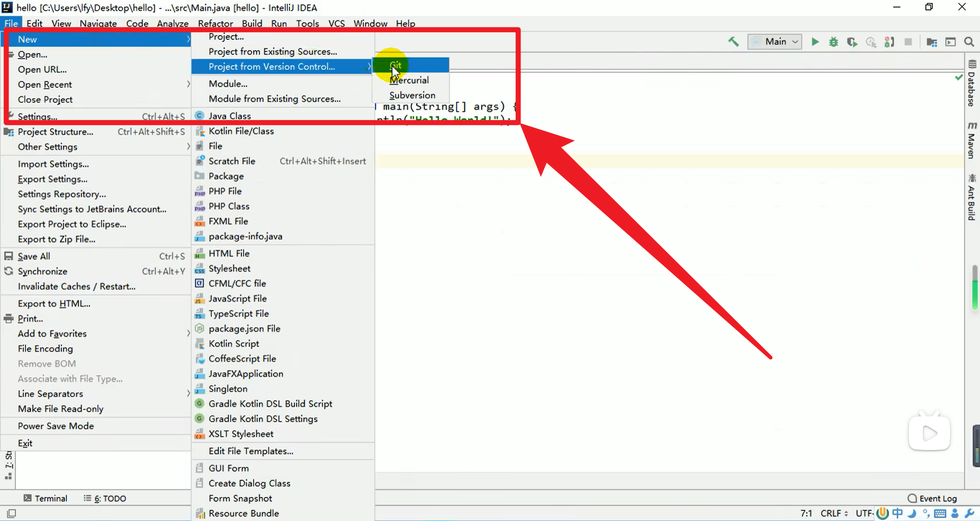
Task: Create a new HTML File
Action: [283, 254]
